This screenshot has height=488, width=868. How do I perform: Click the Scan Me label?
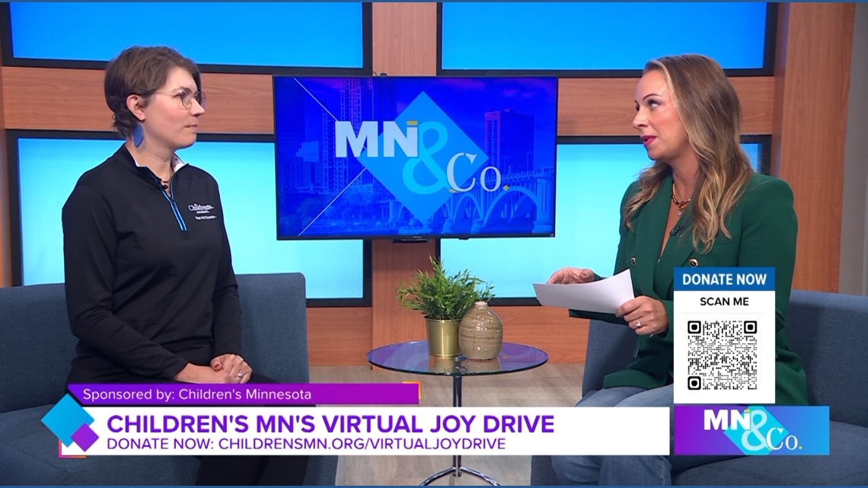[x=723, y=301]
